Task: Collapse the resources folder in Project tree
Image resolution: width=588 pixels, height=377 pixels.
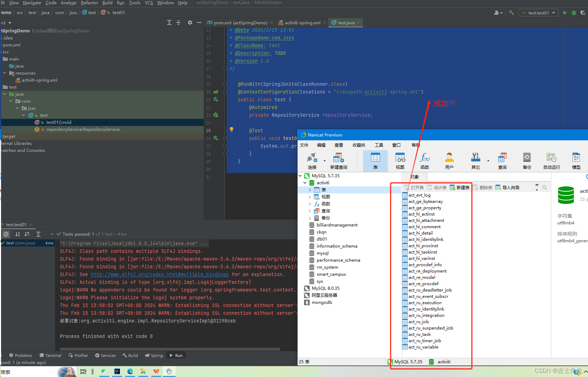Action: [x=5, y=73]
